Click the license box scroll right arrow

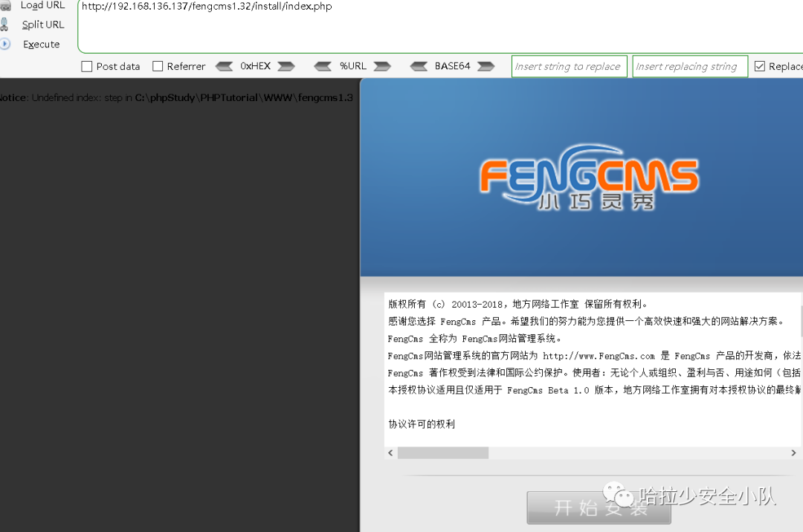pos(794,452)
